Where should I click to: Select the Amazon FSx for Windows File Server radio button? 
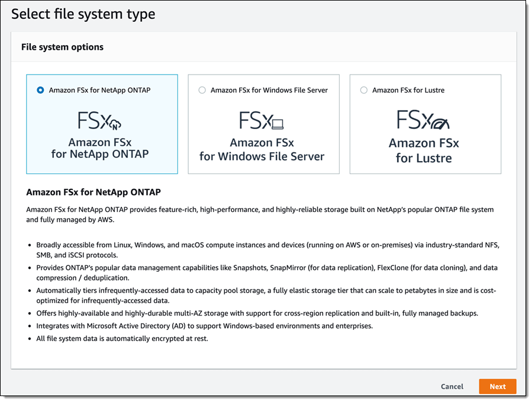pos(202,89)
